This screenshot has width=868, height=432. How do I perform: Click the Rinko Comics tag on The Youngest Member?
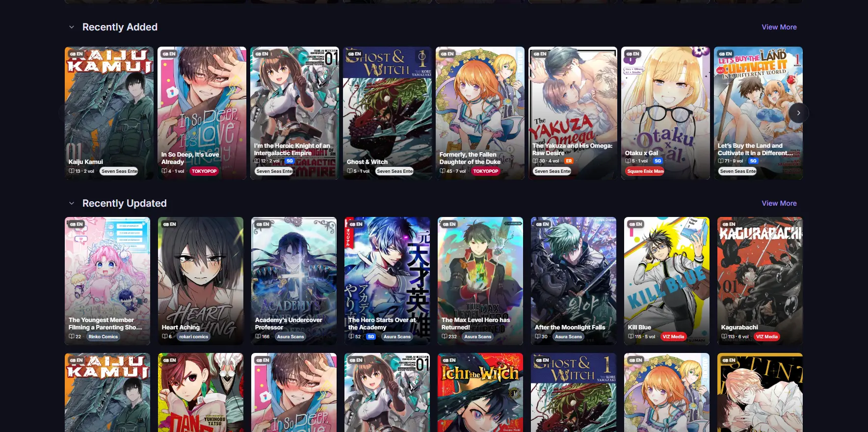[x=103, y=337]
